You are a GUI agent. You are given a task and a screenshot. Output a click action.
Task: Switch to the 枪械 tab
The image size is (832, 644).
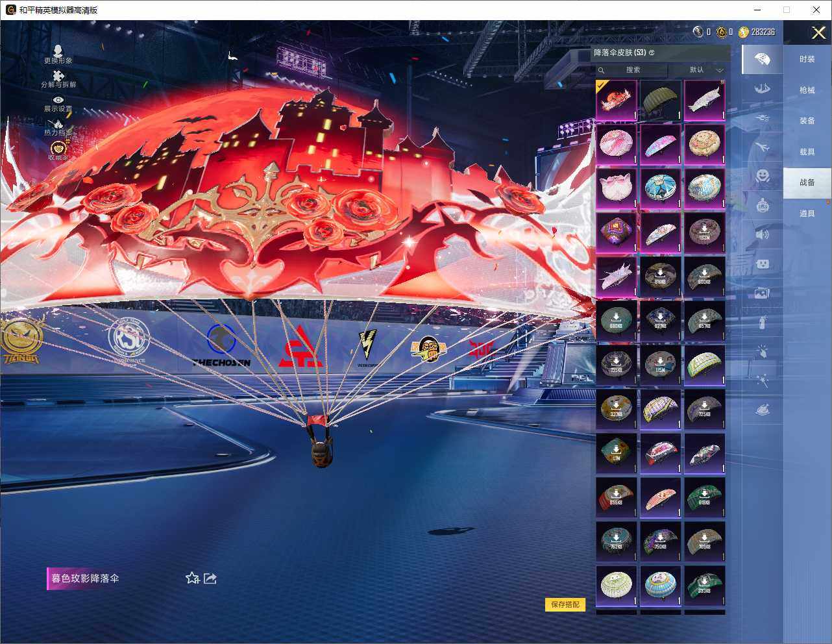click(807, 90)
